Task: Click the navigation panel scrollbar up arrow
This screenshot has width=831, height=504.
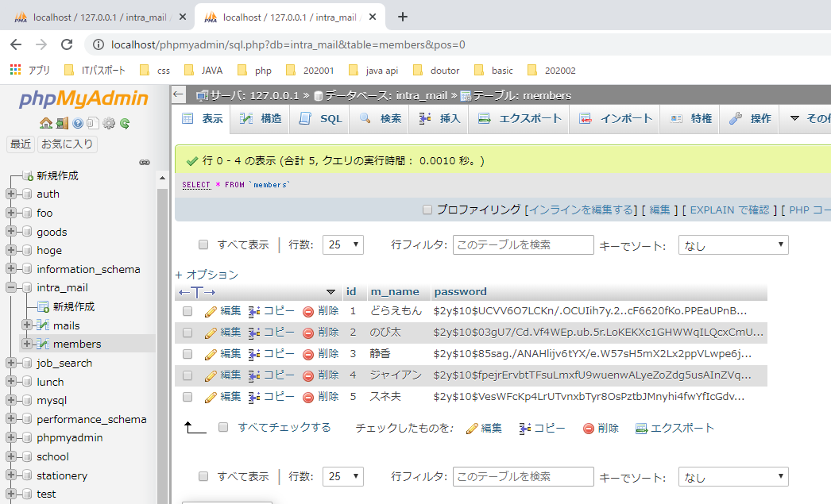Action: pyautogui.click(x=162, y=178)
